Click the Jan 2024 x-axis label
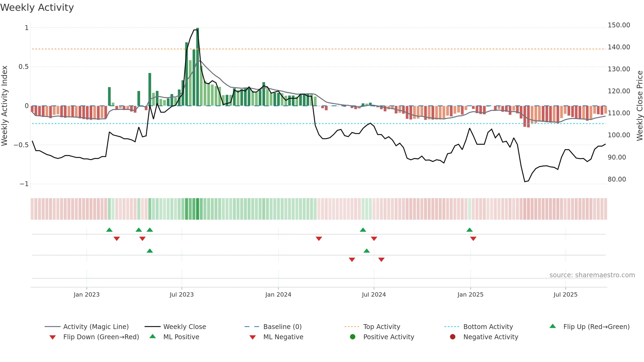The height and width of the screenshot is (362, 644). point(278,294)
